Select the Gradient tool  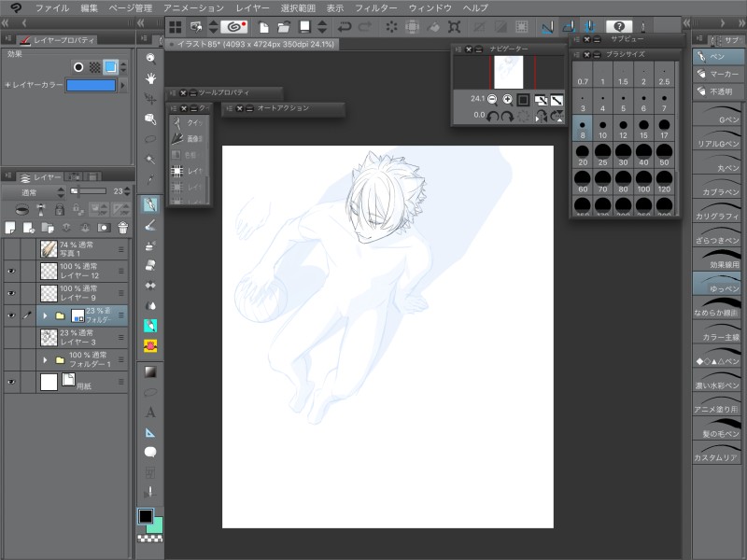coord(150,371)
